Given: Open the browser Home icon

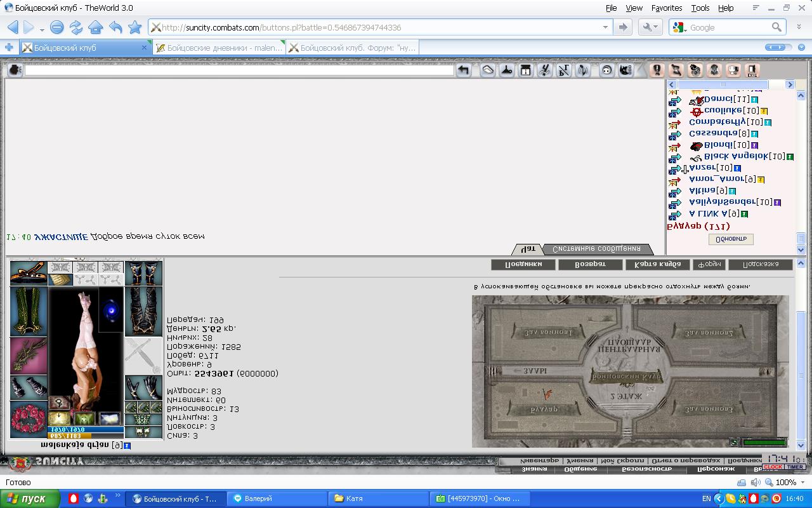Looking at the screenshot, I should pos(96,27).
